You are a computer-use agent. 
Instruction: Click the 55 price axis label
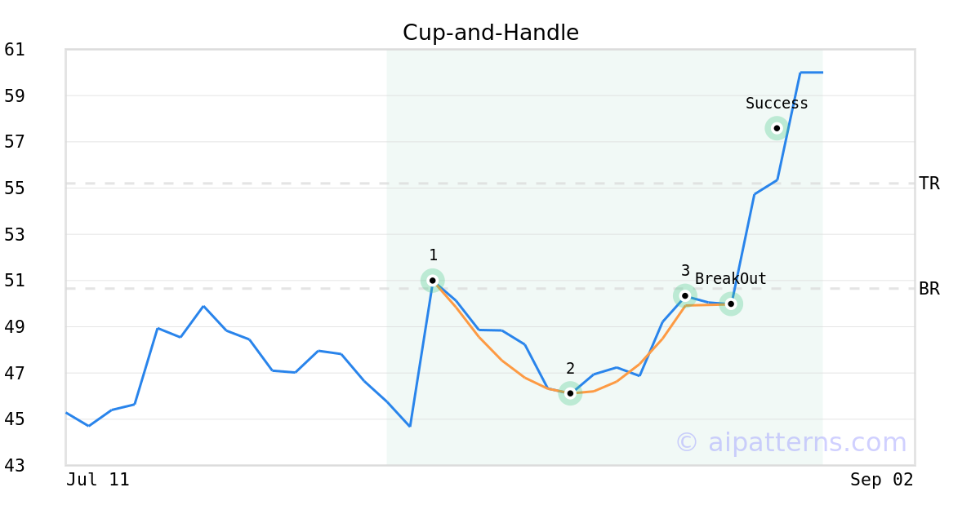(15, 188)
